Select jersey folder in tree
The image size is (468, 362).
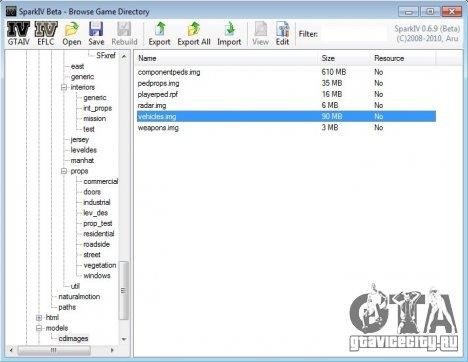pos(80,140)
